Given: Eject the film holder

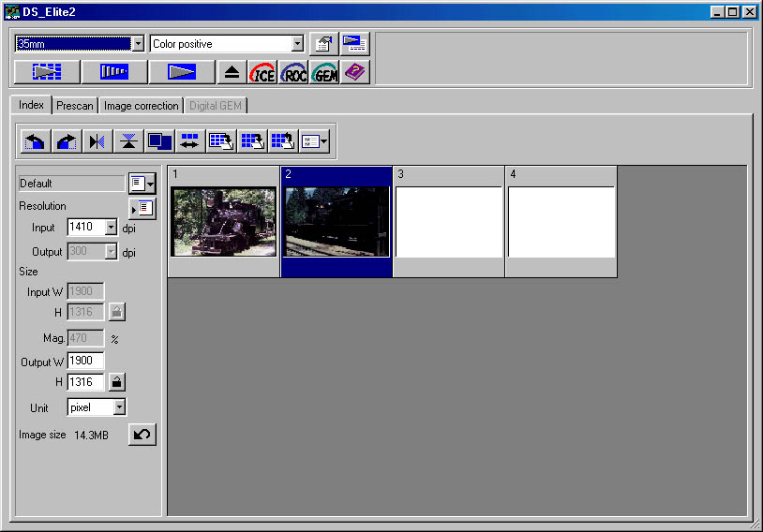Looking at the screenshot, I should click(x=232, y=72).
